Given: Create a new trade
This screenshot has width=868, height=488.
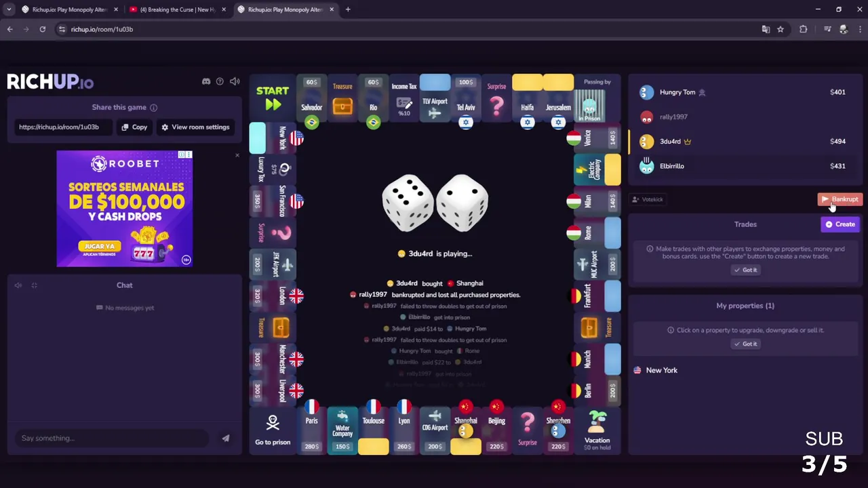Looking at the screenshot, I should [840, 224].
